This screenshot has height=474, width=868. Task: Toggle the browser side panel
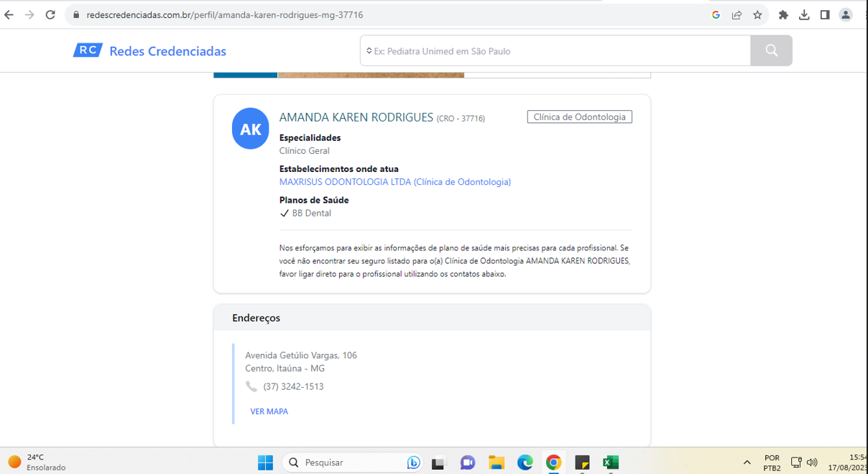(825, 14)
